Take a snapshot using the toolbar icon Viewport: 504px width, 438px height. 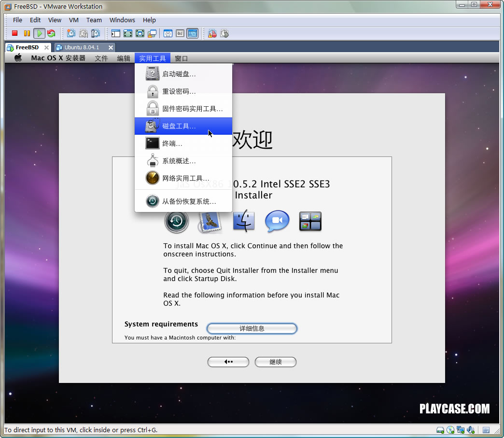[71, 33]
